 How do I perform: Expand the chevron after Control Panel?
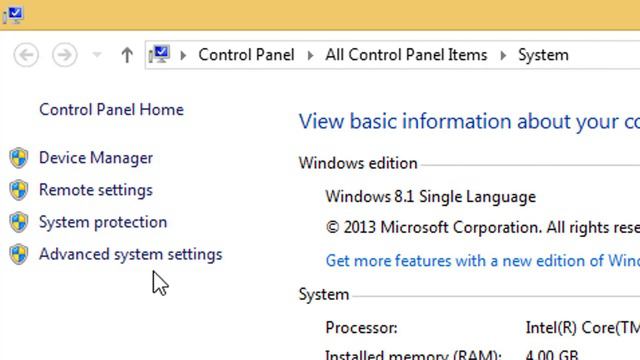pos(310,55)
